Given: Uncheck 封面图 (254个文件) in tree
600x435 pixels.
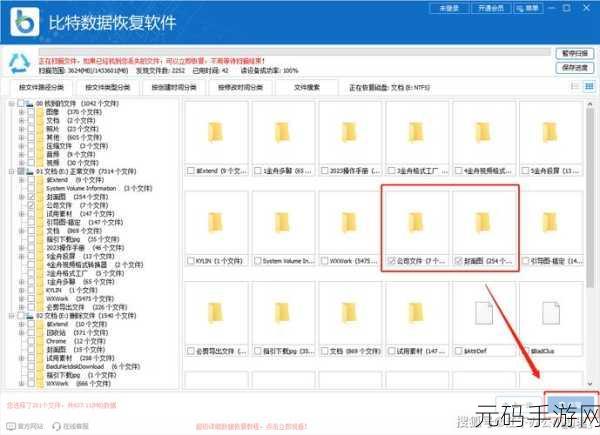Looking at the screenshot, I should (31, 197).
